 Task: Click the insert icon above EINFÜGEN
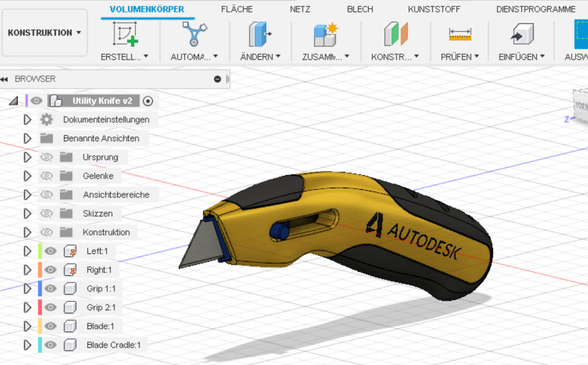(x=522, y=34)
